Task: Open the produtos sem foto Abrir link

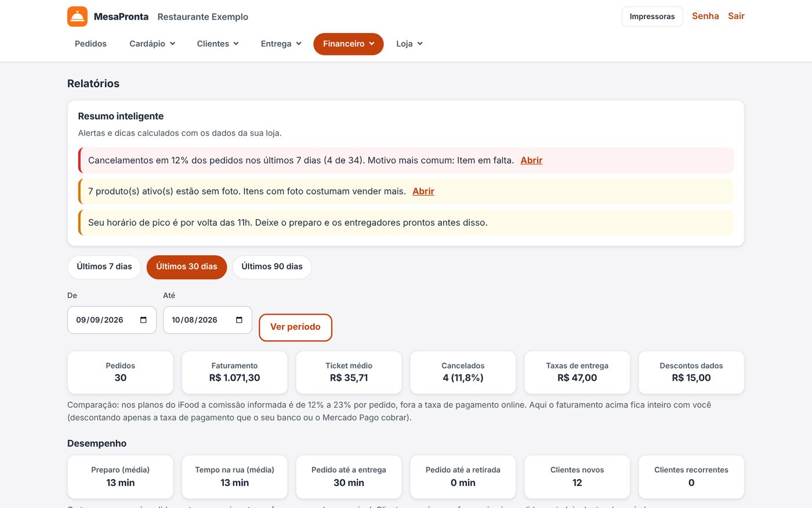Action: click(423, 191)
